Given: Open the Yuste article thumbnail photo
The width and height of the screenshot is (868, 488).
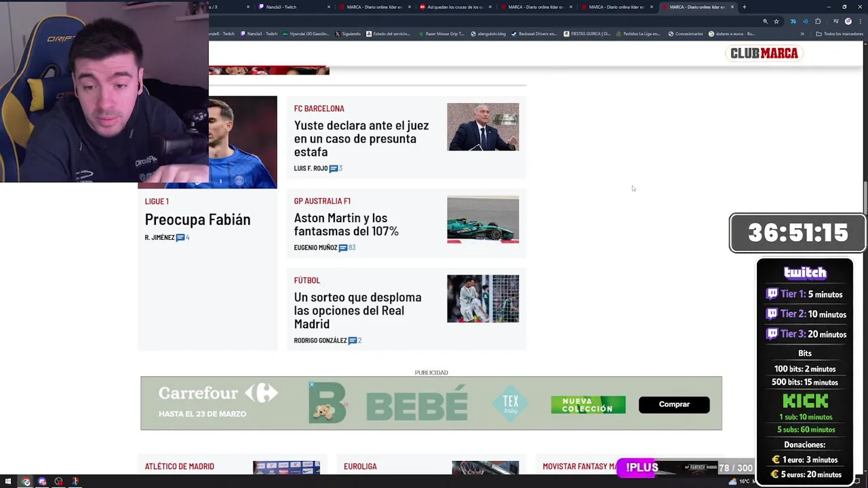Looking at the screenshot, I should click(x=483, y=127).
